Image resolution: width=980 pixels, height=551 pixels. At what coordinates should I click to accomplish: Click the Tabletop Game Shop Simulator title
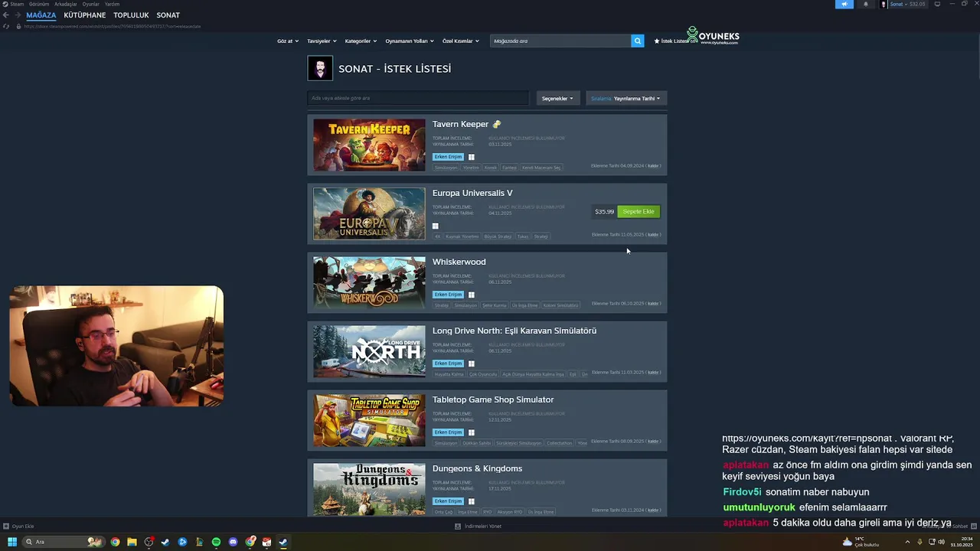pyautogui.click(x=493, y=399)
